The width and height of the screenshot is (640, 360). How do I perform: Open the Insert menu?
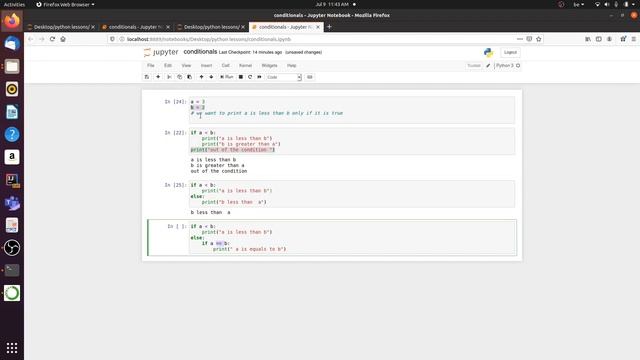click(206, 65)
